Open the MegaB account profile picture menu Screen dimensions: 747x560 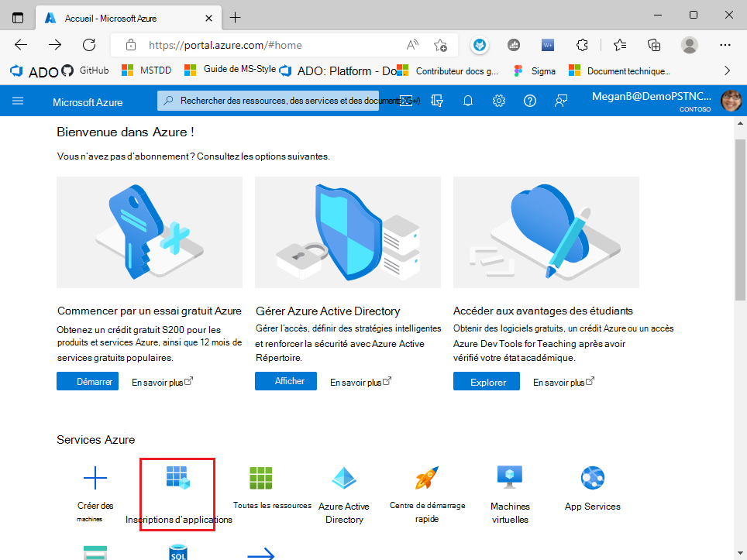pyautogui.click(x=732, y=100)
